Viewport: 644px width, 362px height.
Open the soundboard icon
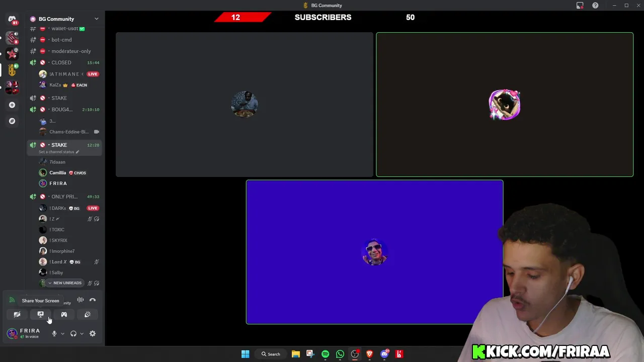click(x=88, y=315)
